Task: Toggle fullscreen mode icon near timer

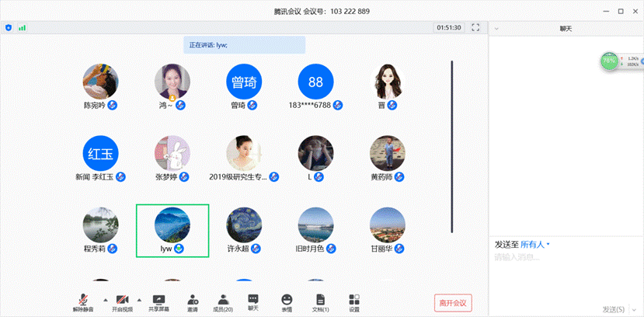Action: pyautogui.click(x=475, y=27)
